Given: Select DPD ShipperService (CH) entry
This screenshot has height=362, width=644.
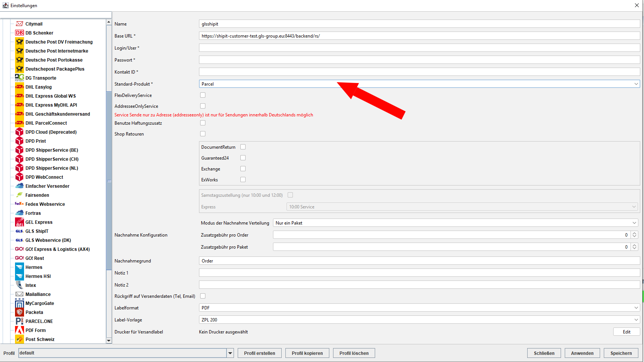Looking at the screenshot, I should tap(52, 159).
